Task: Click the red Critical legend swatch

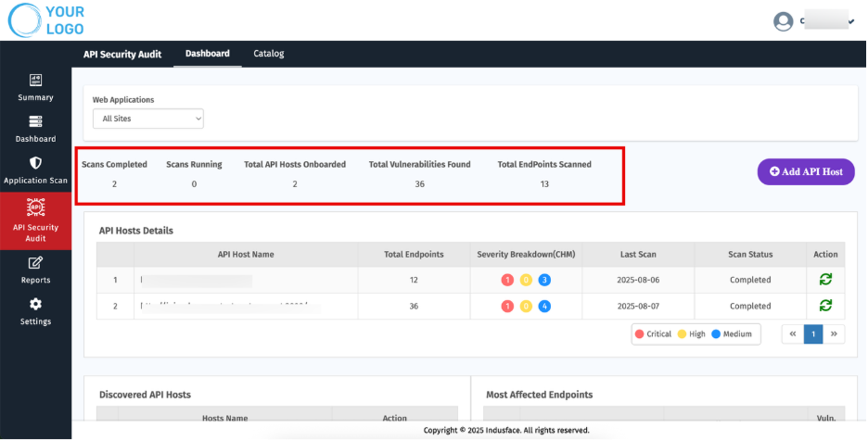Action: 639,333
